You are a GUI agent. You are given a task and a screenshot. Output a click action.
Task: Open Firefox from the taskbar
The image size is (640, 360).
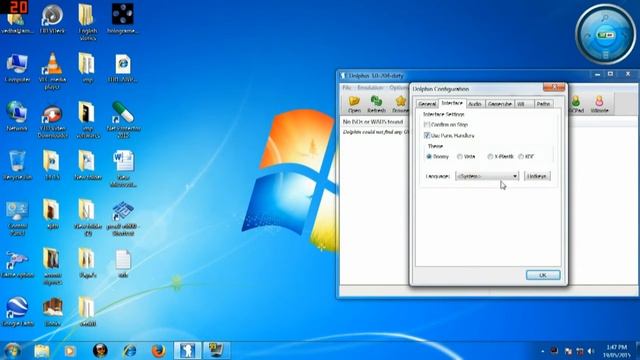point(158,351)
